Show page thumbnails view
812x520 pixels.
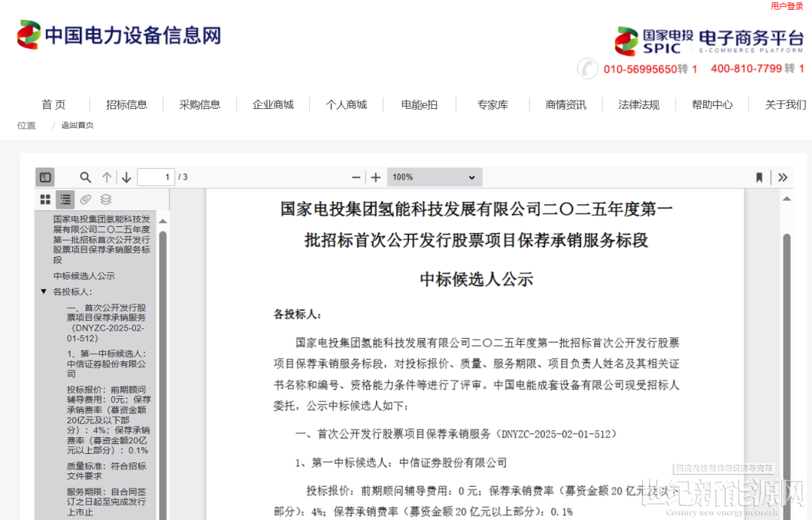[x=46, y=199]
